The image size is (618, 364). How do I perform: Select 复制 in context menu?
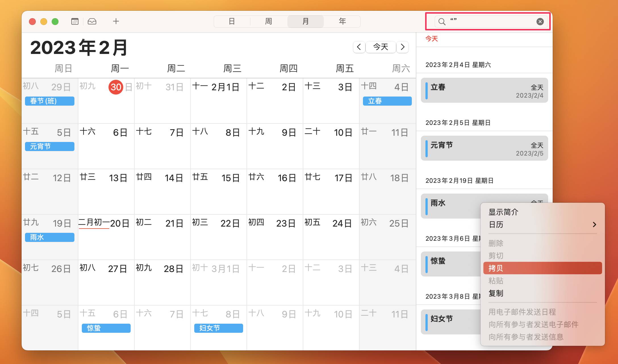[x=542, y=293]
